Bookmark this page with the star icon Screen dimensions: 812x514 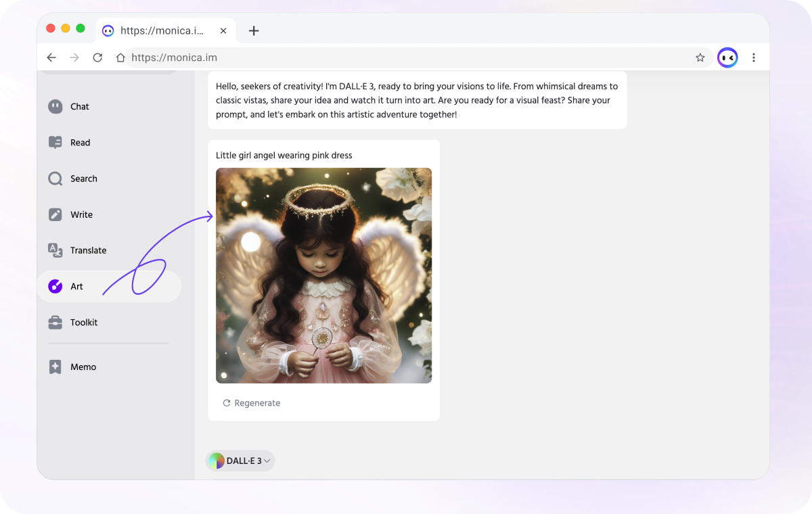pyautogui.click(x=700, y=57)
